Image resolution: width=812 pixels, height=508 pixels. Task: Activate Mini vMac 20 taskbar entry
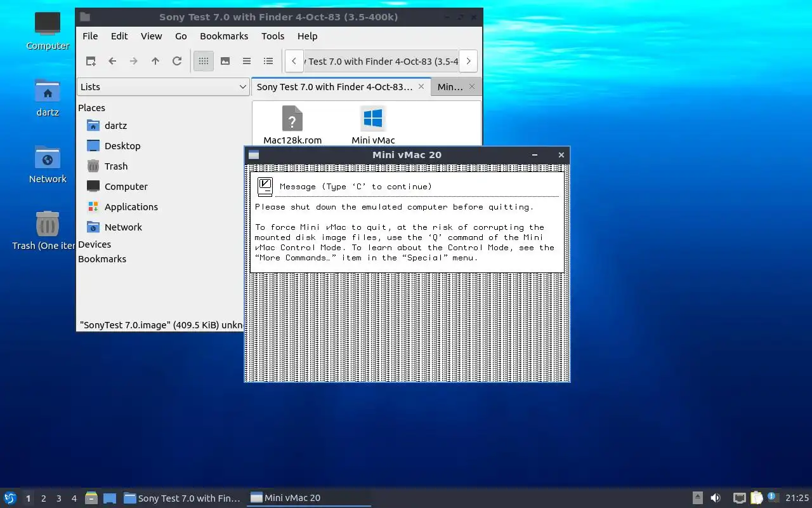pos(309,498)
